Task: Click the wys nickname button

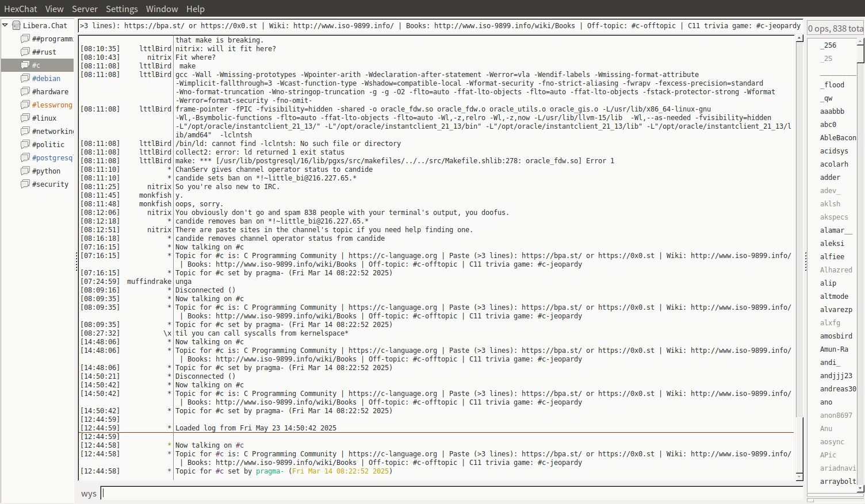Action: point(89,494)
